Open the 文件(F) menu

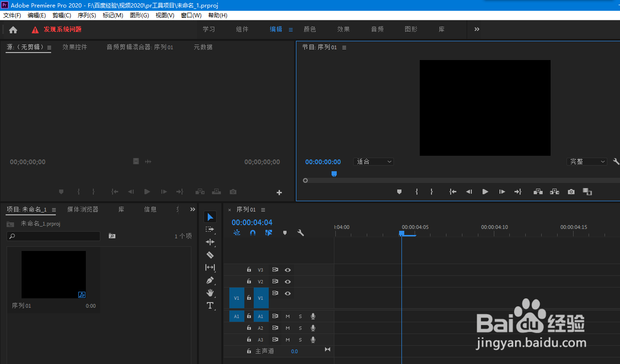[12, 15]
